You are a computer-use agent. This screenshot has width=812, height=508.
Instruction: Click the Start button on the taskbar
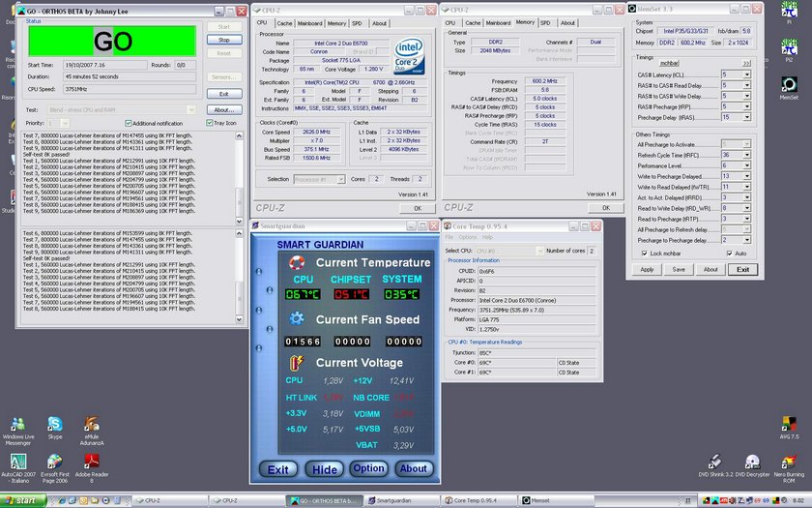23,501
